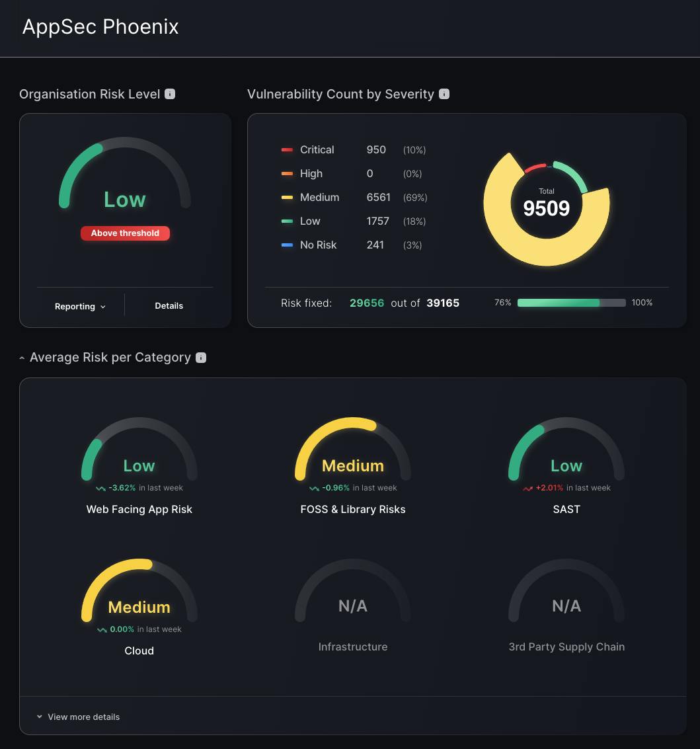Click the green trend icon under Web Facing App Risk
Viewport: 700px width, 749px height.
pyautogui.click(x=100, y=488)
